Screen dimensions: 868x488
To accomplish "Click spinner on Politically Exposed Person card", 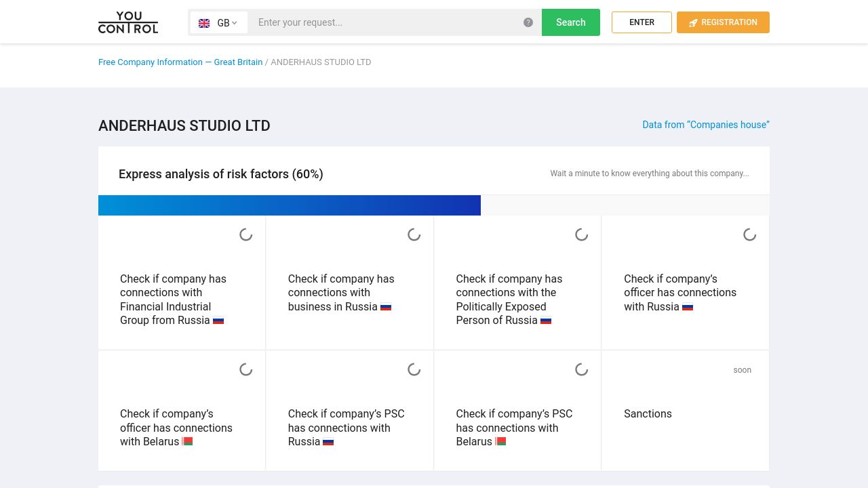I will (x=582, y=235).
